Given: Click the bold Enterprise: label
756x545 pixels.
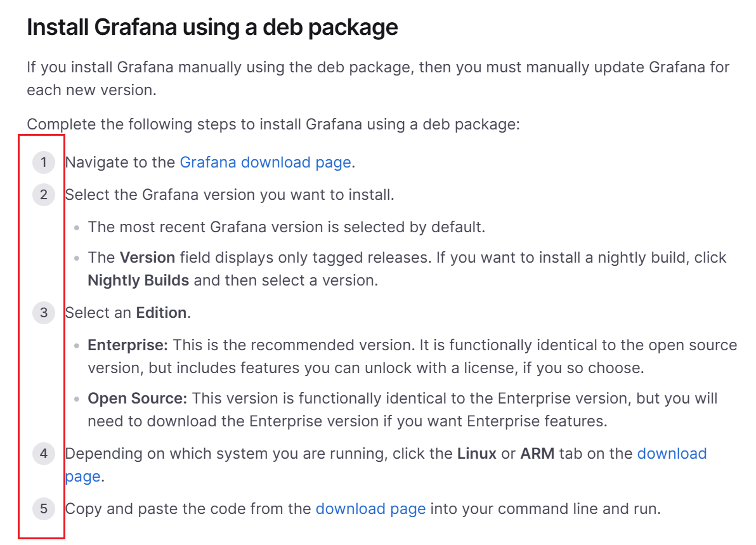Looking at the screenshot, I should (127, 345).
